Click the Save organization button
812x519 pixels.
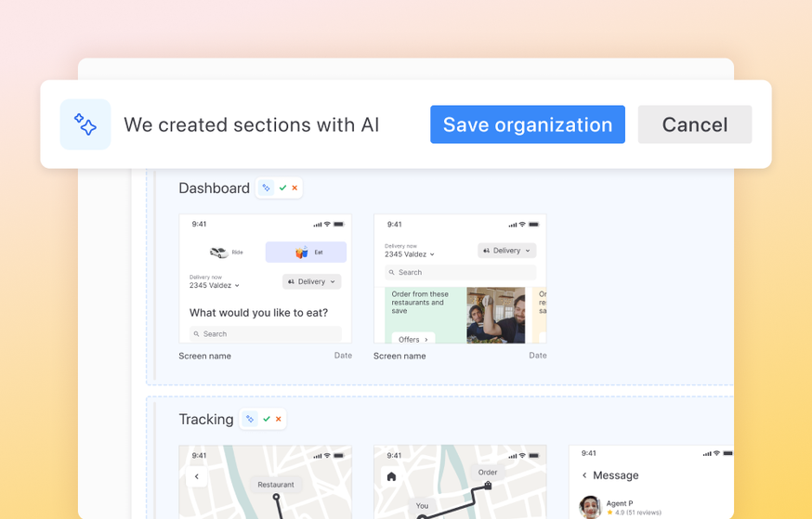point(527,124)
